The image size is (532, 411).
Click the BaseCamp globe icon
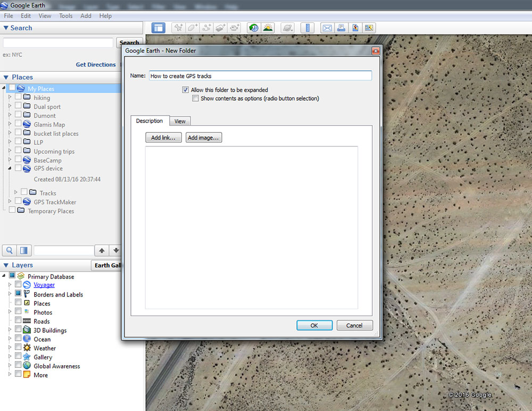(27, 160)
